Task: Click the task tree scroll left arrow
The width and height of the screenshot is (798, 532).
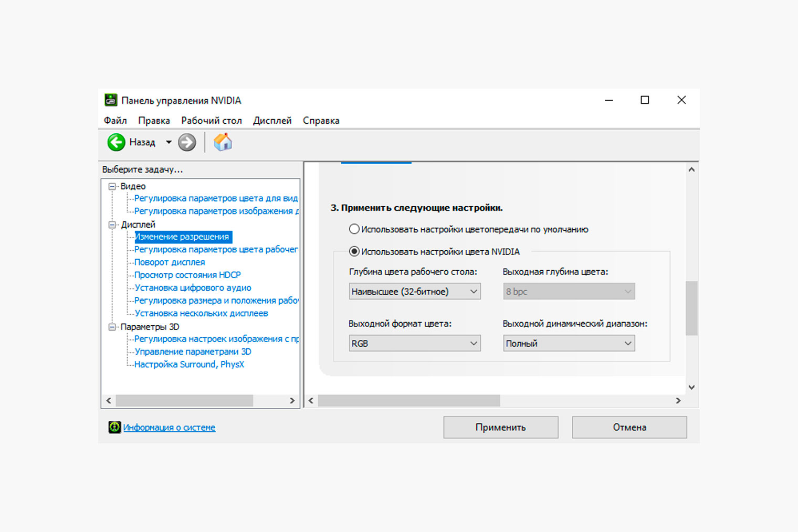Action: coord(109,400)
